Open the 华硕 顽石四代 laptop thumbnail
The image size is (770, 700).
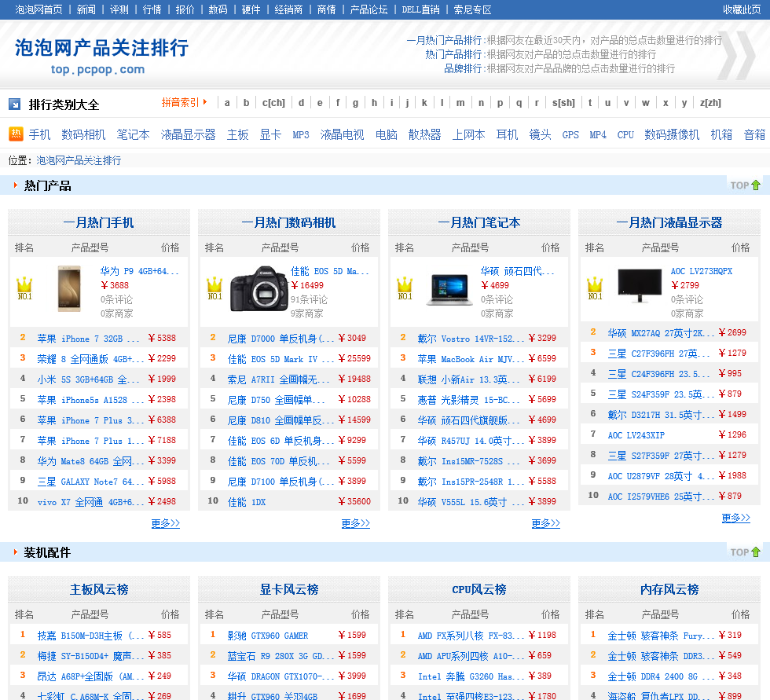[x=449, y=290]
